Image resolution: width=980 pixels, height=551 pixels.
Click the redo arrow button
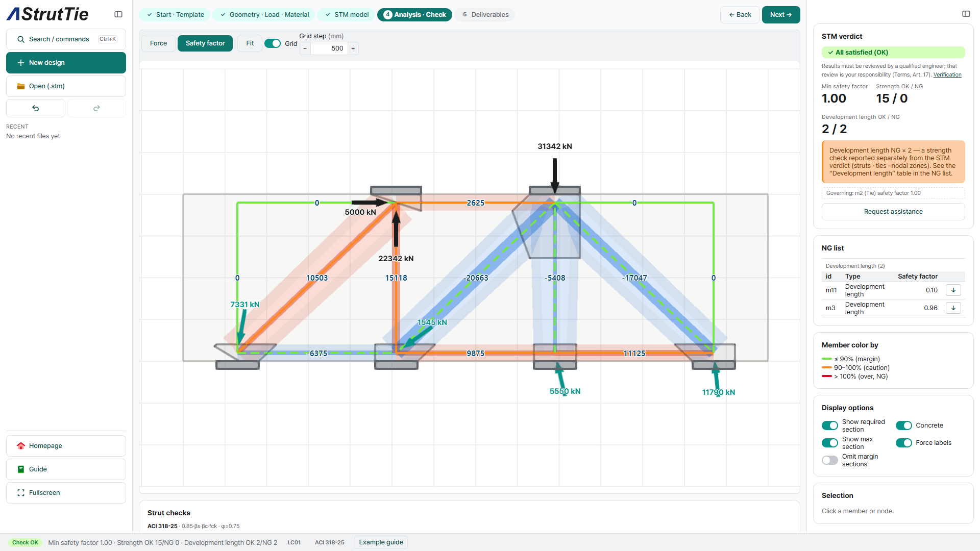[96, 108]
